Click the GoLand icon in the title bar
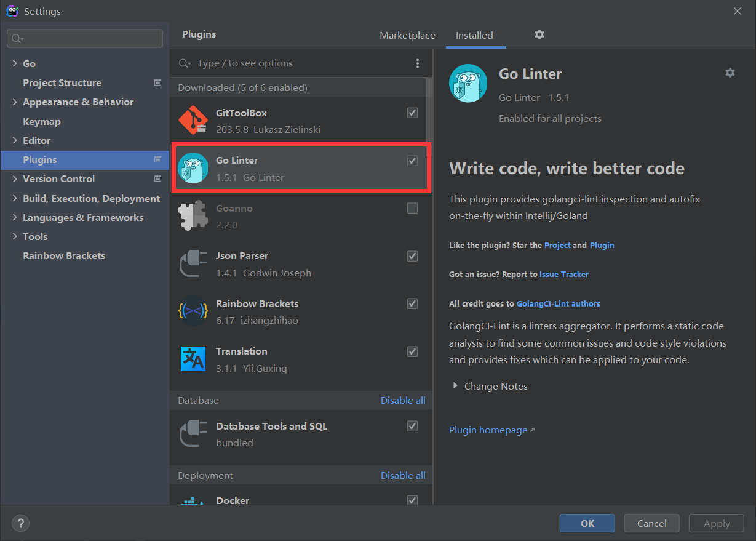 click(12, 11)
